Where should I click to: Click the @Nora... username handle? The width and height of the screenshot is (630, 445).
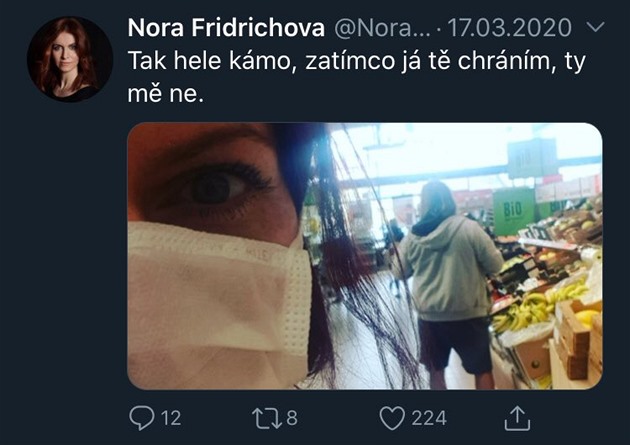[x=382, y=28]
